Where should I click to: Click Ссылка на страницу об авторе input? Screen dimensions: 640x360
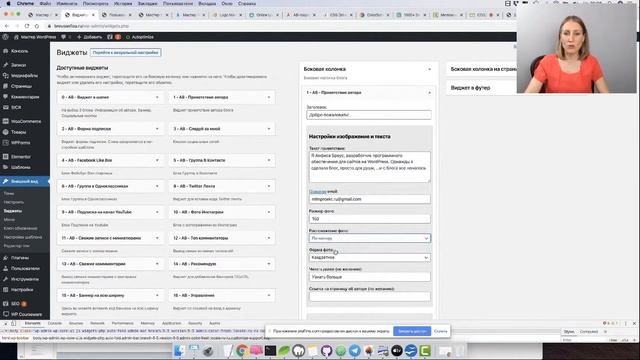coord(369,296)
